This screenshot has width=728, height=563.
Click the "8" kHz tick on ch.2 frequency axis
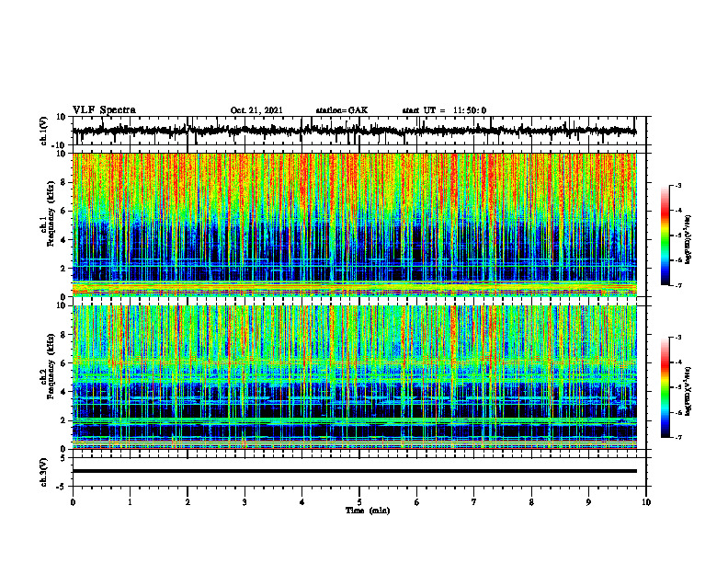tap(64, 335)
